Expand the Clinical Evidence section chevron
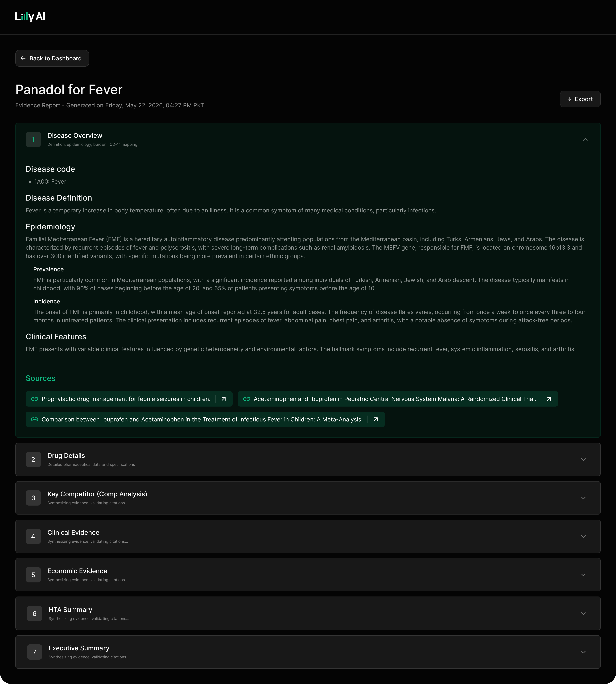Screen dimensions: 616x684 click(583, 537)
